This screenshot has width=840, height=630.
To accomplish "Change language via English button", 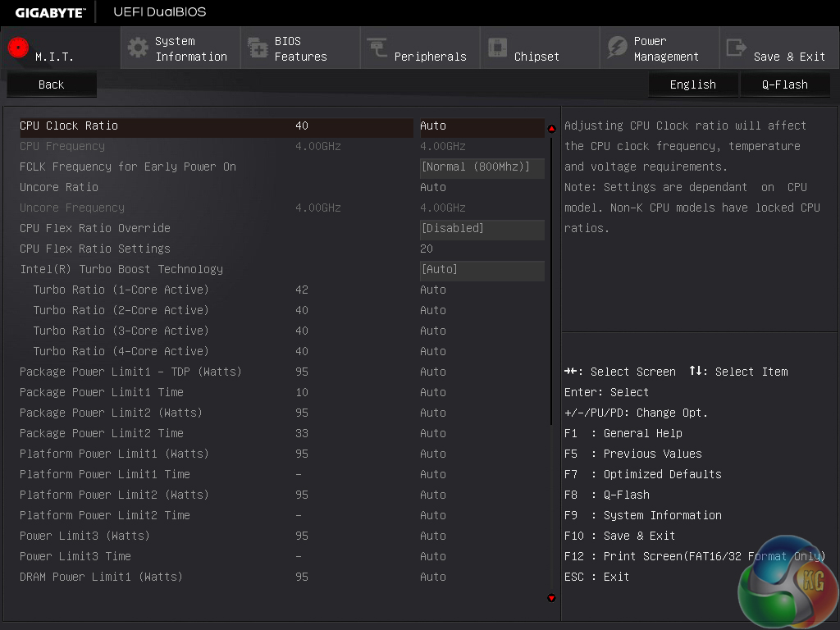I will coord(692,84).
